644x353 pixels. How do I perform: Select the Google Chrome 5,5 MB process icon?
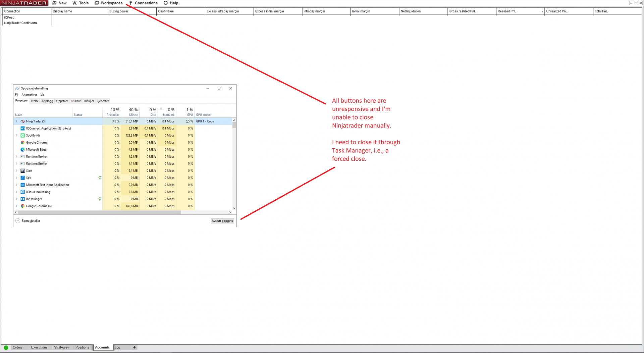click(x=22, y=143)
